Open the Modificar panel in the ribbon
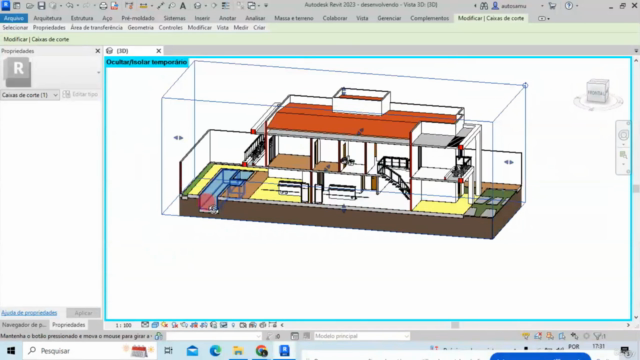Viewport: 640px width, 360px height. pyautogui.click(x=200, y=28)
